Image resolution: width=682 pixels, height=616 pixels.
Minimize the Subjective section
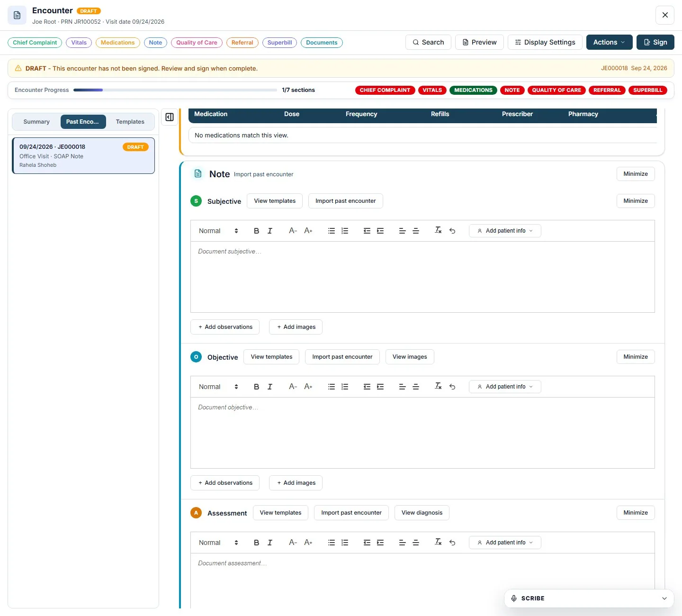coord(636,201)
